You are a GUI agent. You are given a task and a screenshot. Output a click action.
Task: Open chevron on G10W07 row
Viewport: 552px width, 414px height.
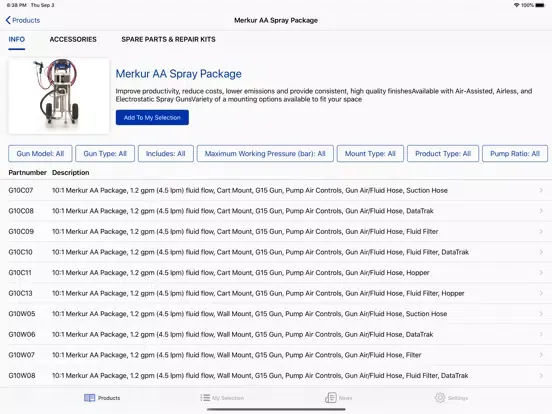pos(541,355)
